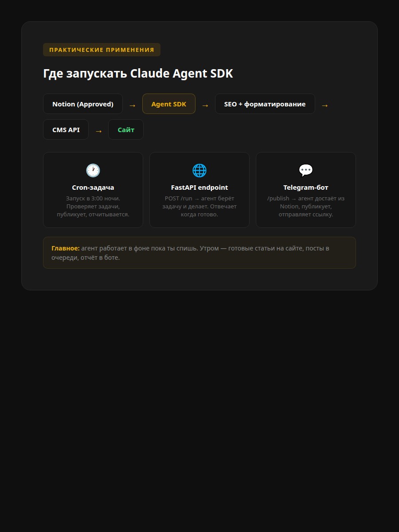Click the green Сайт step
Screen dimensions: 399x532
[126, 129]
